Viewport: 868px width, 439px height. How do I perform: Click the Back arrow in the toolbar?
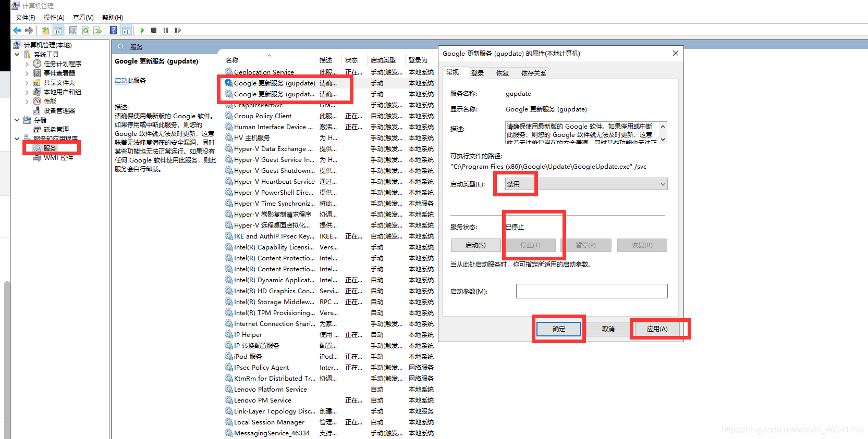pos(17,30)
